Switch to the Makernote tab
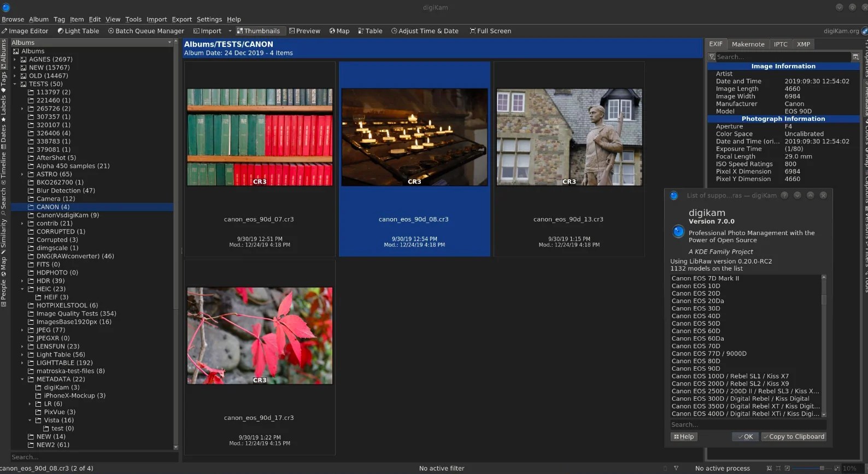Viewport: 868px width, 474px height. (748, 44)
